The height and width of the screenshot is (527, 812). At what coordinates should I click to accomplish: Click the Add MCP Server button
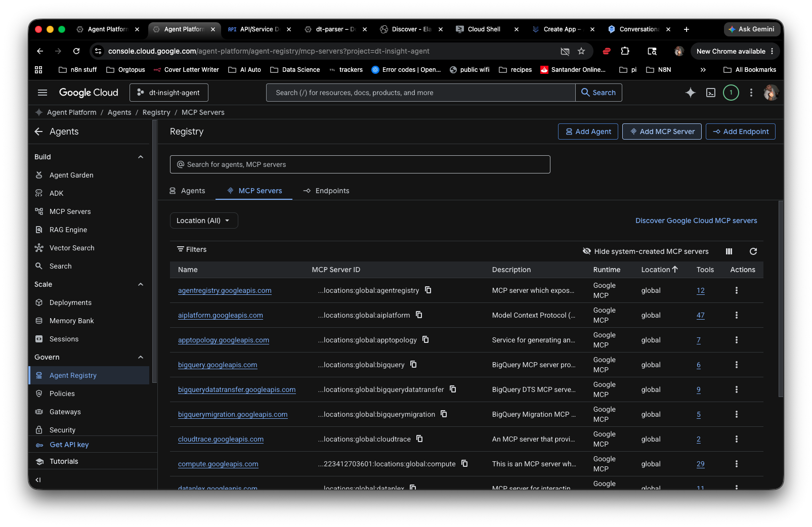[662, 131]
